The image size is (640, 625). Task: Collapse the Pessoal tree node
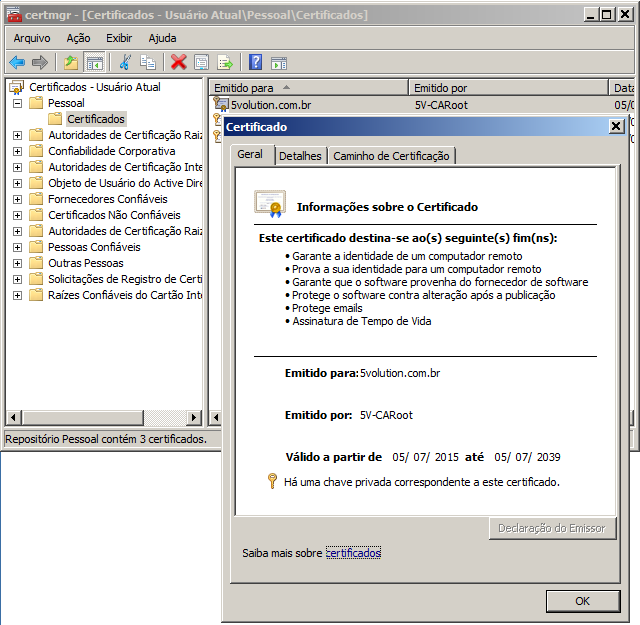17,103
